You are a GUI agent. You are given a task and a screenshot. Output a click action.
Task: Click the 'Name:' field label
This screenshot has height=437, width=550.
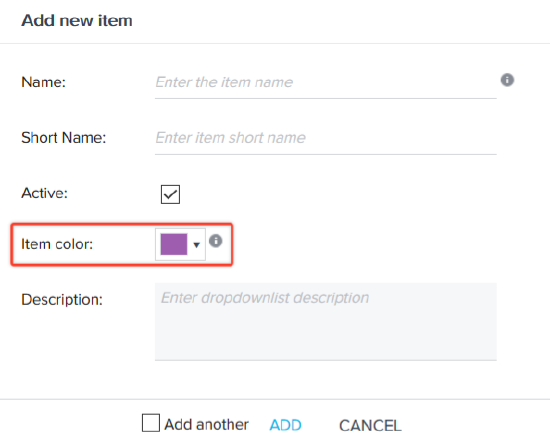tap(43, 82)
